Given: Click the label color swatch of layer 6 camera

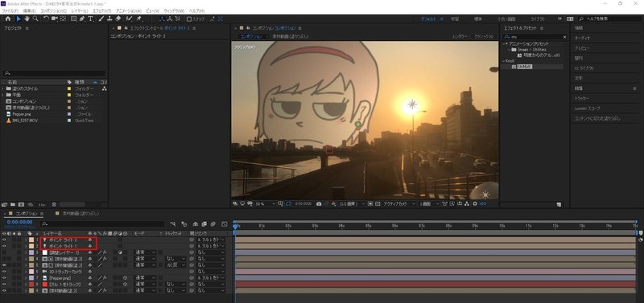Looking at the screenshot, I should click(31, 272).
